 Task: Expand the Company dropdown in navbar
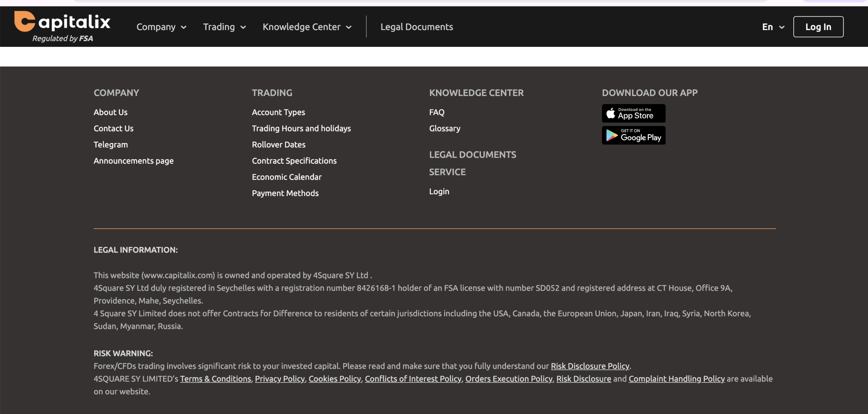pyautogui.click(x=161, y=27)
